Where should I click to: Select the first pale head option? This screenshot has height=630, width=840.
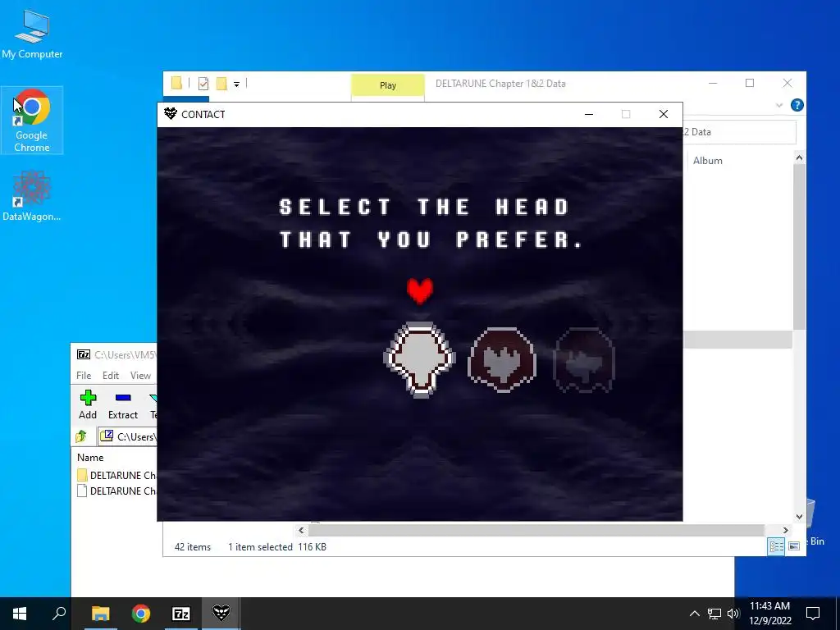(x=419, y=359)
